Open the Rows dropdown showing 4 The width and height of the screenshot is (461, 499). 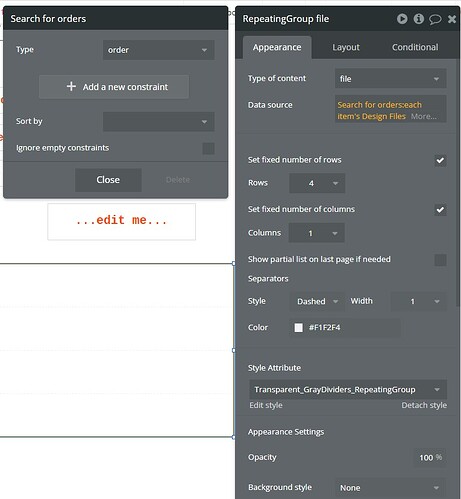click(x=317, y=183)
